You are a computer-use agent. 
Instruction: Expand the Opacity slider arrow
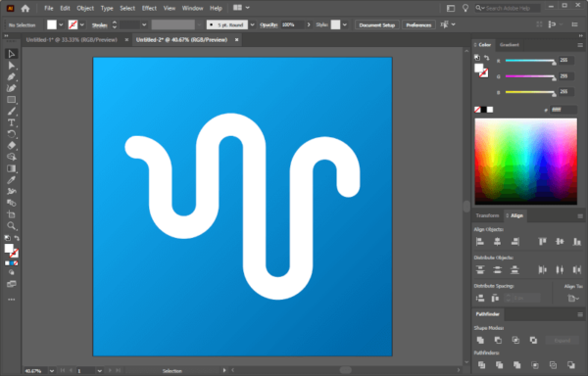click(x=309, y=24)
